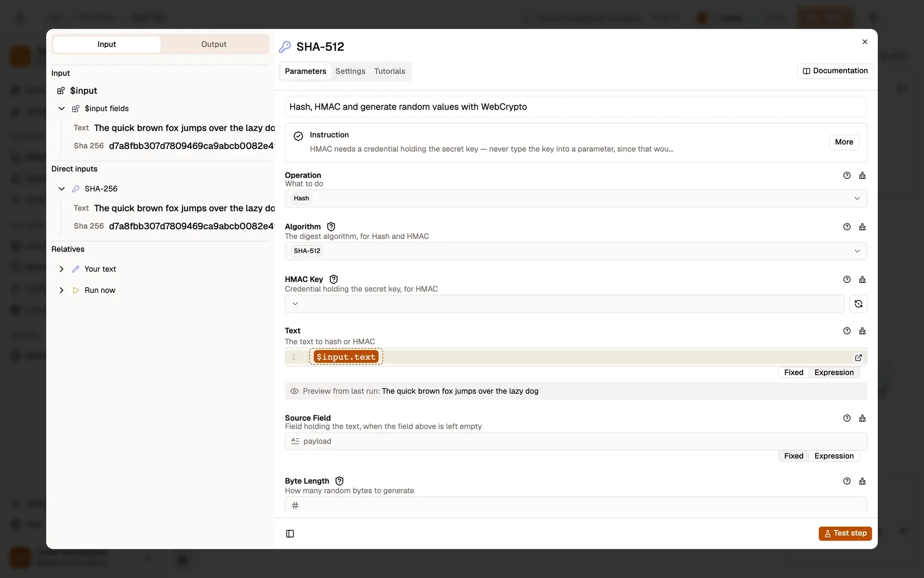Screen dimensions: 924x578
Task: Set Text field mode to Expression
Action: (x=834, y=372)
